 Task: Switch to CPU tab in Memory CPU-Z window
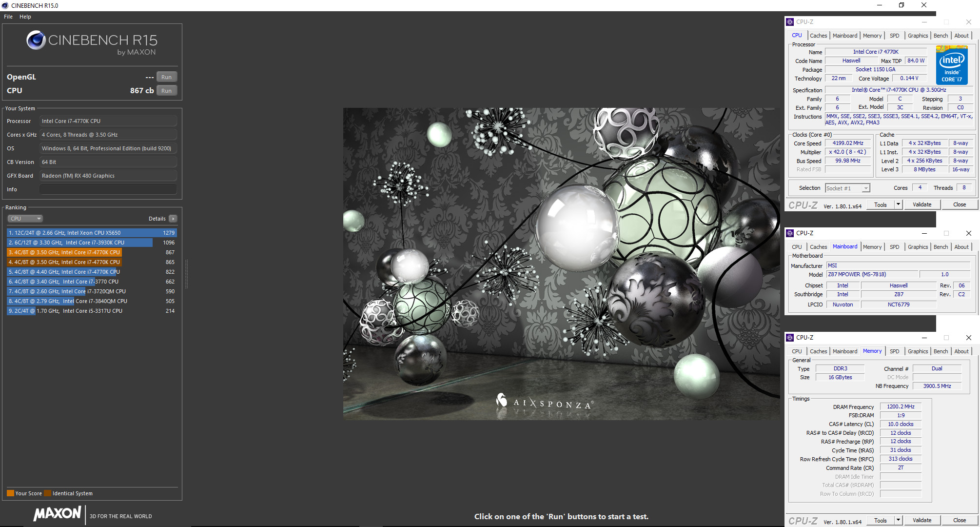[797, 351]
